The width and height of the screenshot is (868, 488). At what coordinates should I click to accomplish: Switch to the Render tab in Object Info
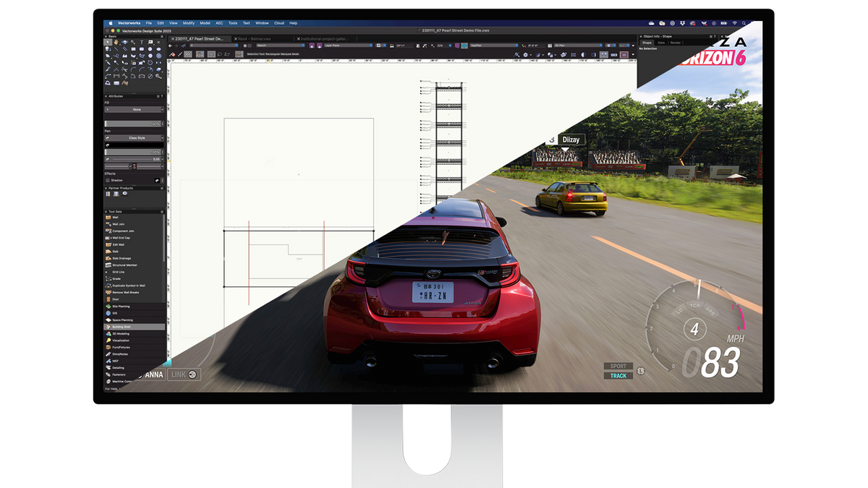675,43
